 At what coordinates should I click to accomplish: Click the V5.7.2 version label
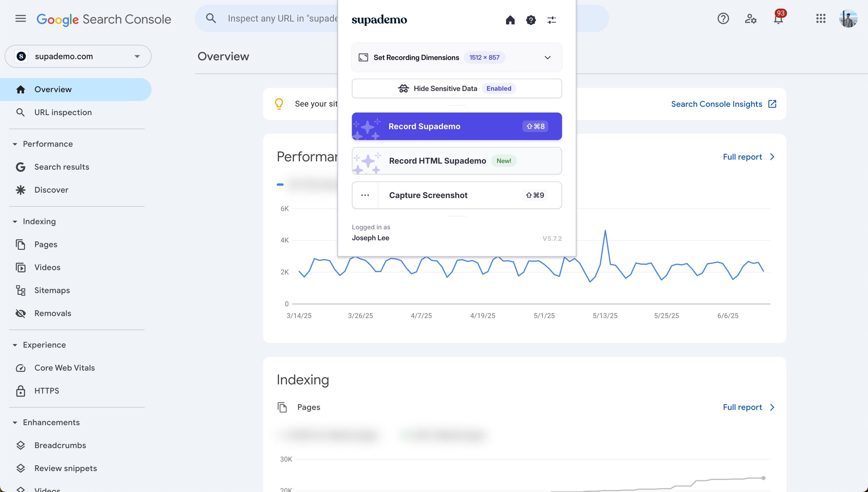[x=552, y=239]
